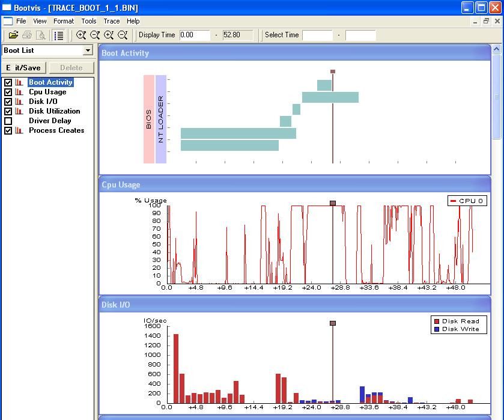Select Cpu Usage label in list
504x420 pixels.
47,92
